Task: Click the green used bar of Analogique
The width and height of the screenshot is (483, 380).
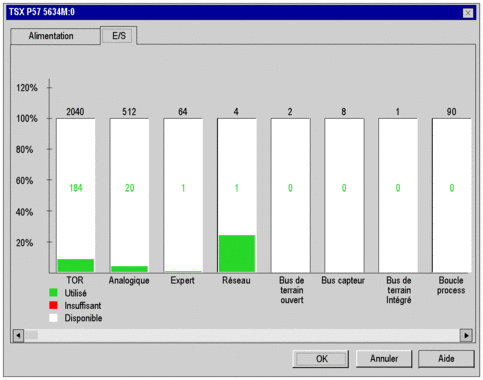Action: 129,269
